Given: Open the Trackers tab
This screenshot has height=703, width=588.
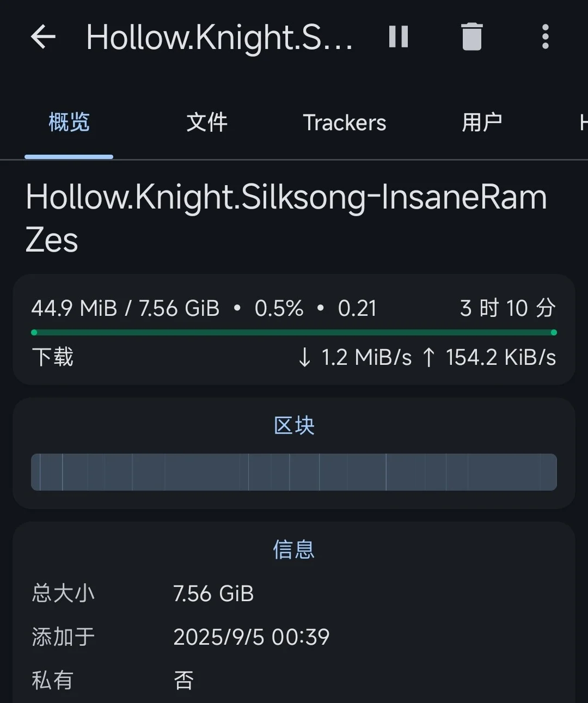Looking at the screenshot, I should coord(344,123).
